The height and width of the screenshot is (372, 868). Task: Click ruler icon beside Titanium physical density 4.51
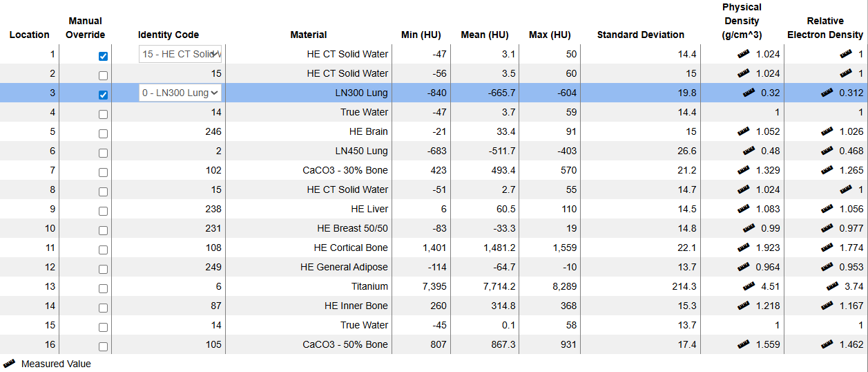click(749, 286)
